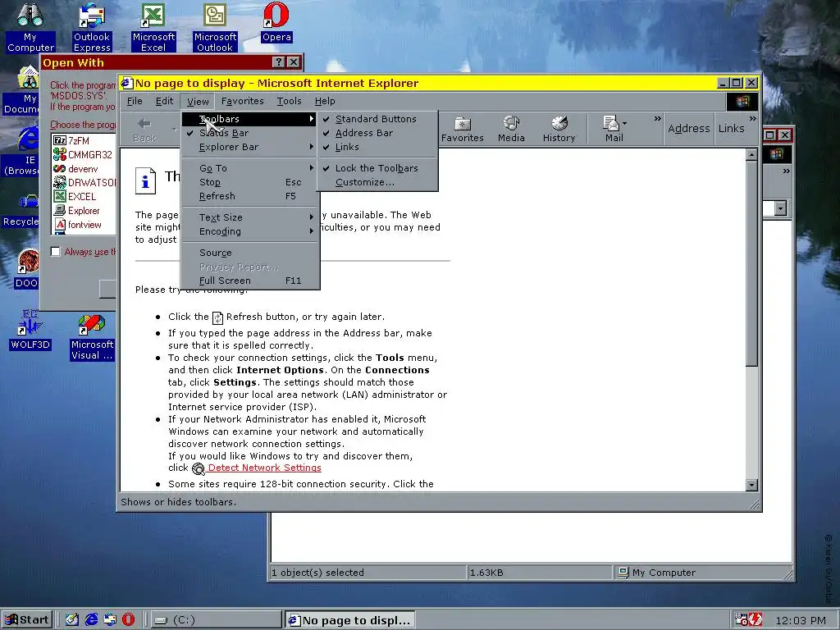The width and height of the screenshot is (840, 630).
Task: Choose Source from the View menu
Action: (x=250, y=253)
